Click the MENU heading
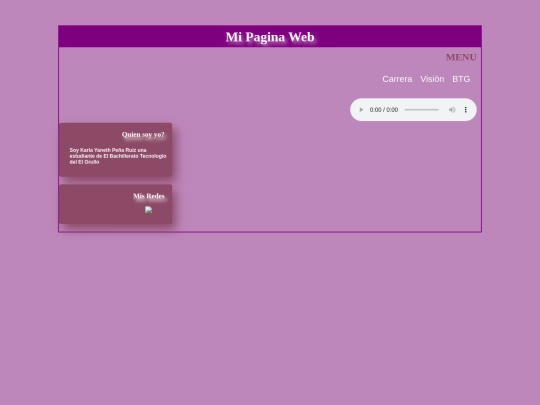 (461, 57)
